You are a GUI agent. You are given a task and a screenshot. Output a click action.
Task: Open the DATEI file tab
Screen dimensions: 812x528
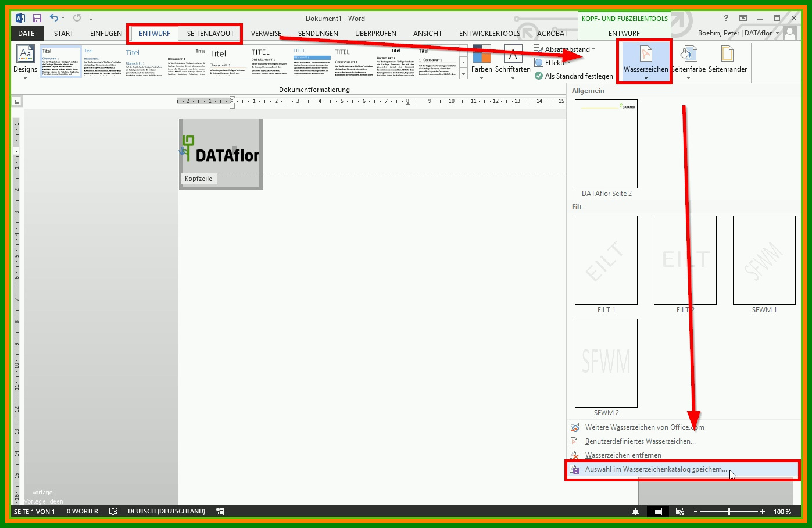pyautogui.click(x=27, y=33)
